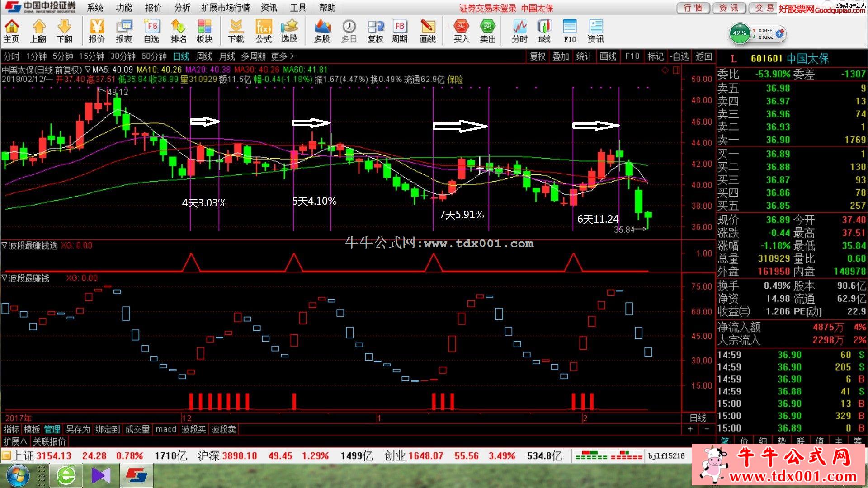The image size is (868, 488).
Task: Open 自选 F6 watchlist icon
Action: click(151, 31)
